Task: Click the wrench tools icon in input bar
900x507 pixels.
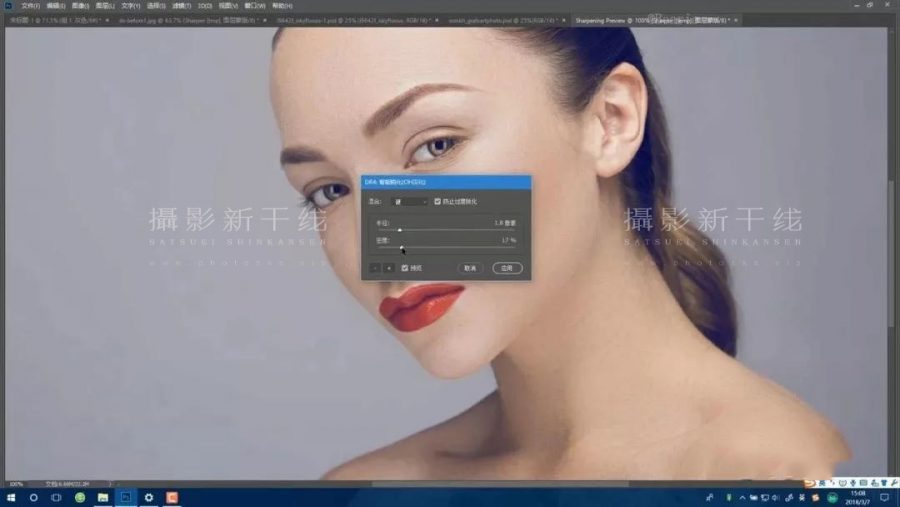Action: [894, 483]
